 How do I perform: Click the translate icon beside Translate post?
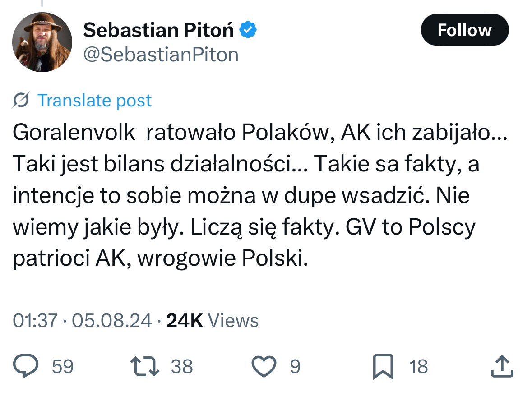(21, 100)
